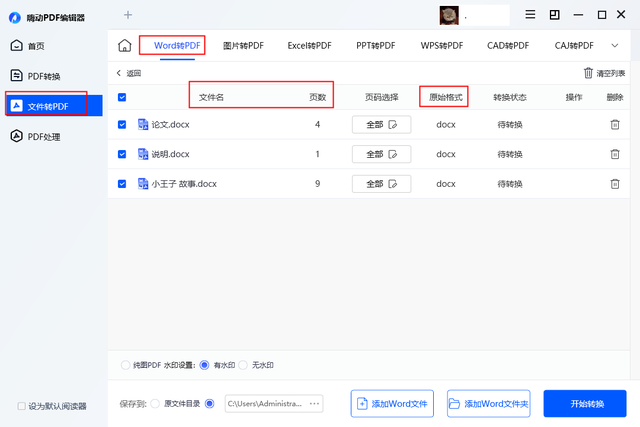The height and width of the screenshot is (427, 640).
Task: Select the 有水印 radio button
Action: 204,365
